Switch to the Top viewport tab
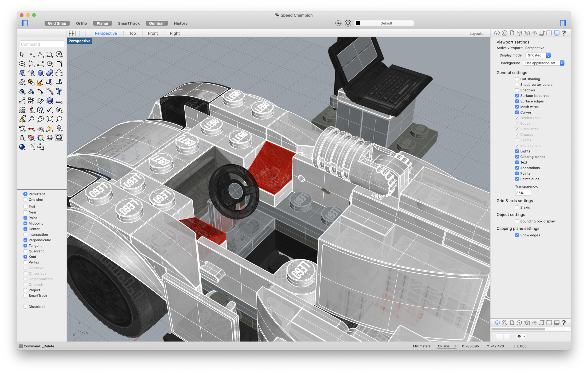This screenshot has width=588, height=373. coord(132,33)
